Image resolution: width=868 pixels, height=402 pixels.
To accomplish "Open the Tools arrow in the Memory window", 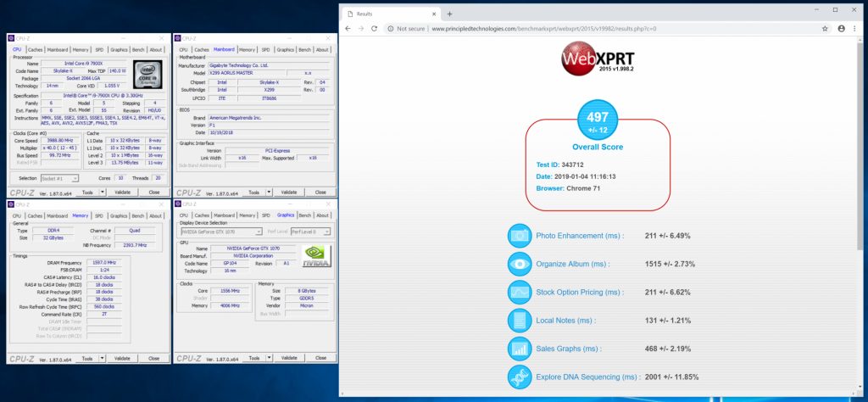I will coord(103,359).
